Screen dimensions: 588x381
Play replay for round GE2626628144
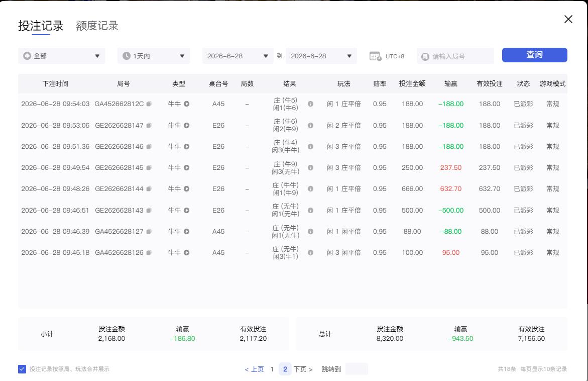pos(186,189)
